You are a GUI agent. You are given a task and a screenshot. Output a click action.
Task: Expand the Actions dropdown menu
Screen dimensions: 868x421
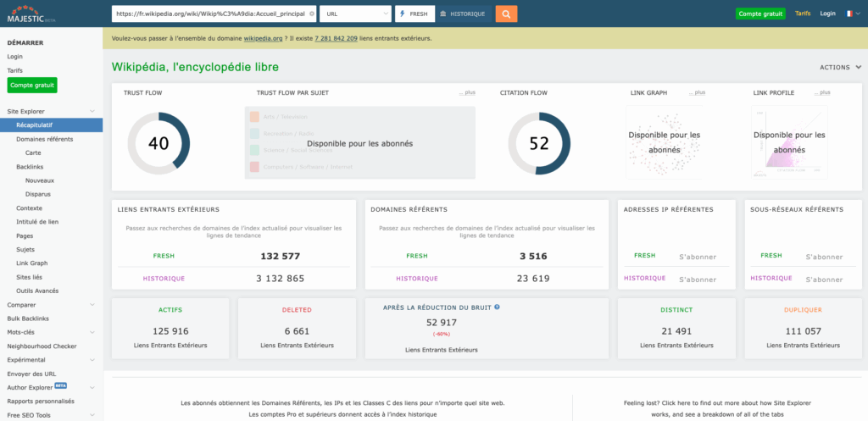point(839,67)
